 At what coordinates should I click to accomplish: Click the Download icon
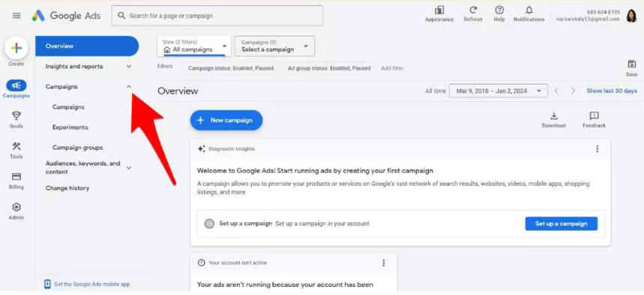pos(553,116)
